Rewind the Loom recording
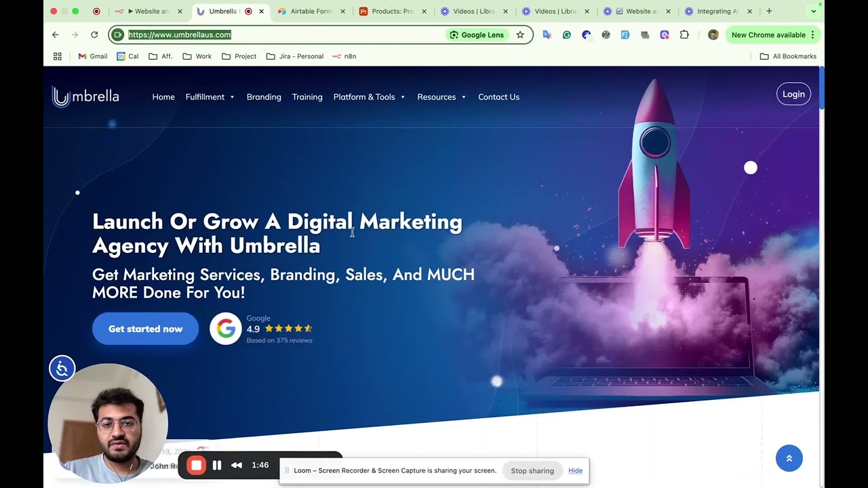The height and width of the screenshot is (488, 868). tap(237, 465)
